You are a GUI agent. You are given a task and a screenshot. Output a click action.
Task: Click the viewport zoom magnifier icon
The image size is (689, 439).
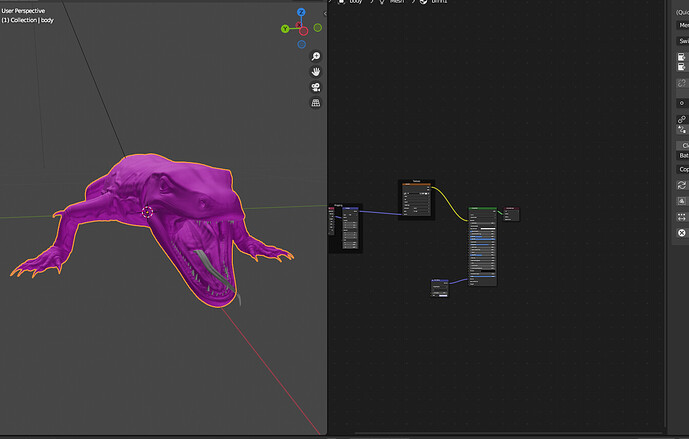[315, 56]
